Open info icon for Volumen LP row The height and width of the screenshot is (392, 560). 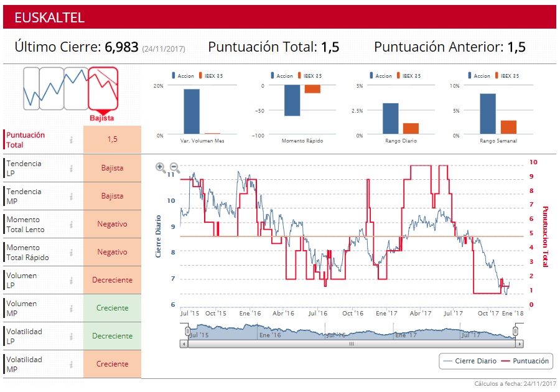point(72,280)
